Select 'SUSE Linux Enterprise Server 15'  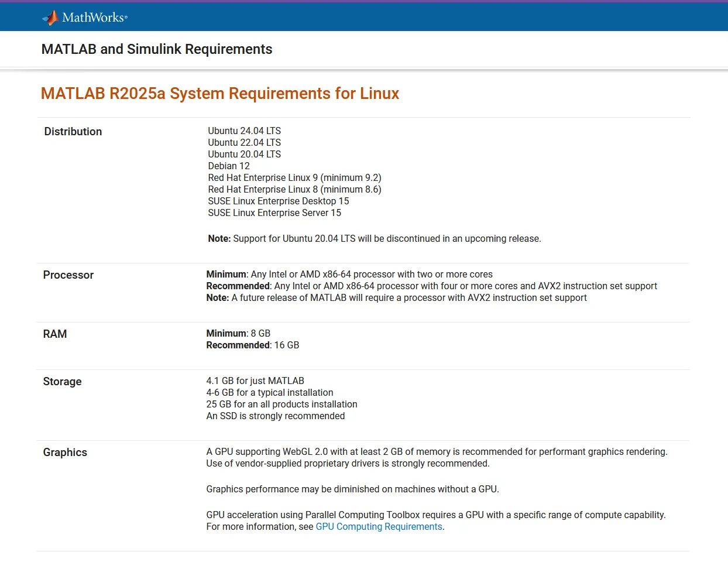[x=274, y=213]
